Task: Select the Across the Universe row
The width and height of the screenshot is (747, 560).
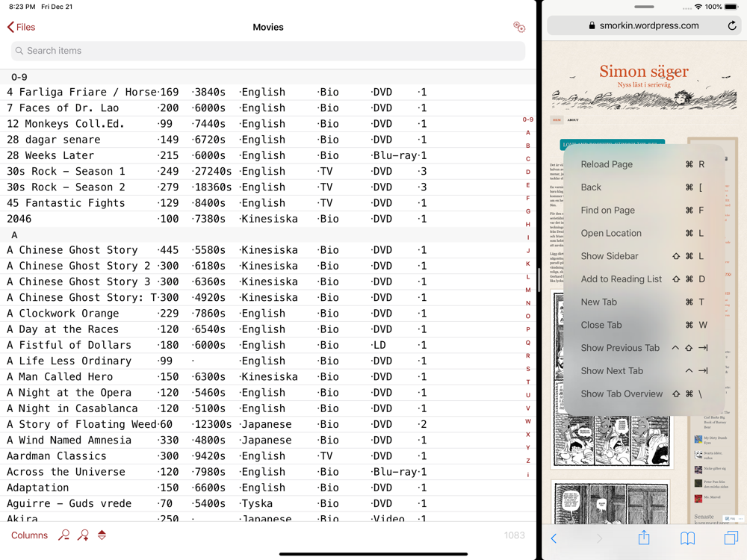Action: click(x=268, y=471)
